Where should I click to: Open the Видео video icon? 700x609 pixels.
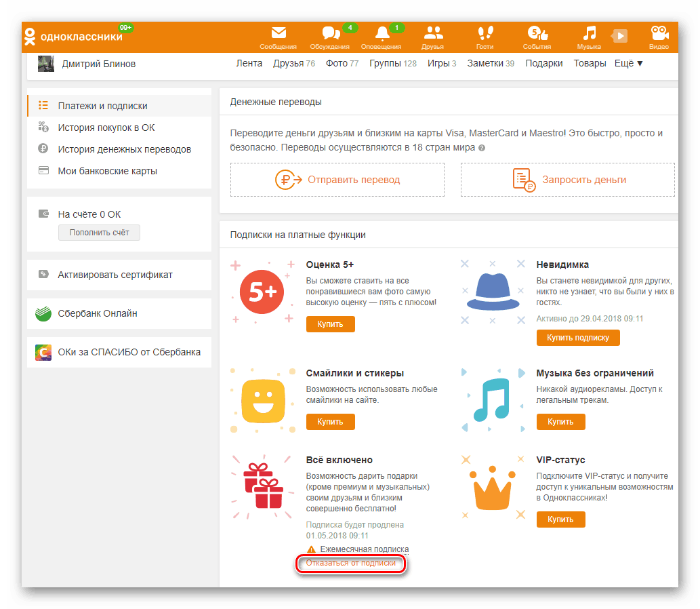(x=658, y=34)
